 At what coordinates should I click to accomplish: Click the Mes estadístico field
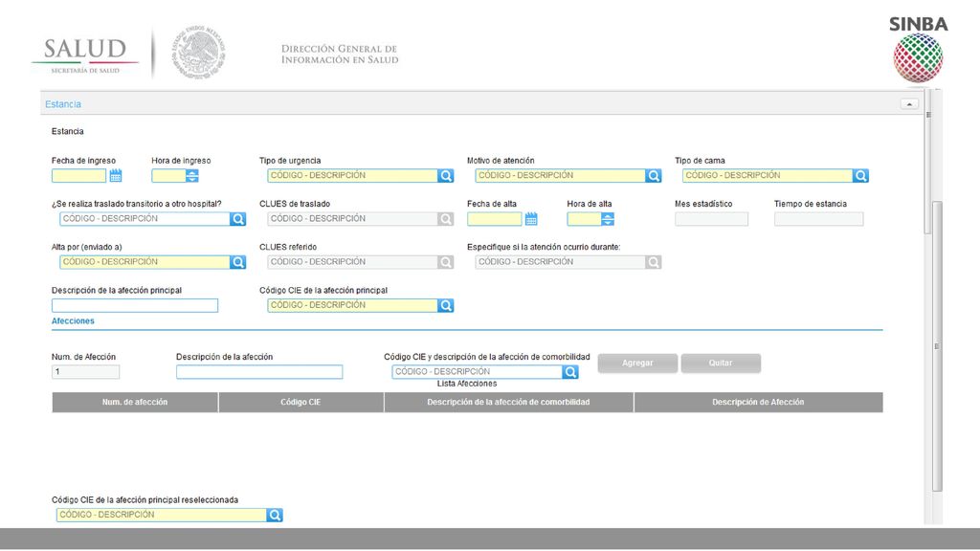point(711,219)
